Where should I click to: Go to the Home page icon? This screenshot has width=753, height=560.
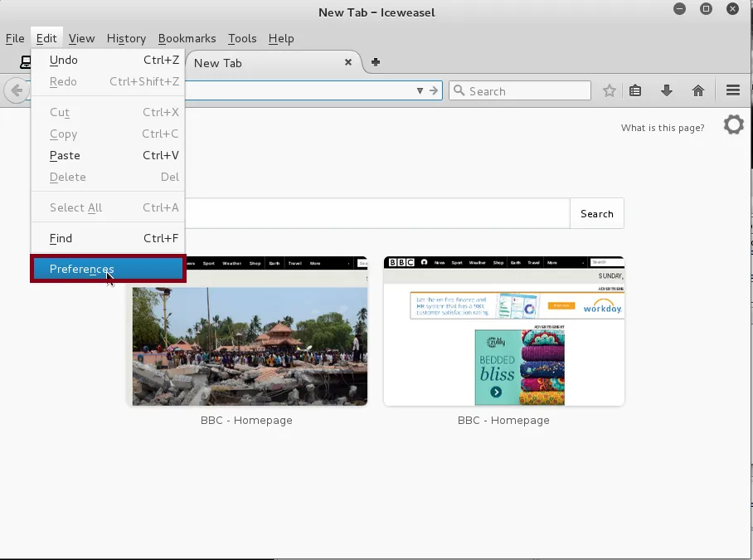[x=697, y=90]
